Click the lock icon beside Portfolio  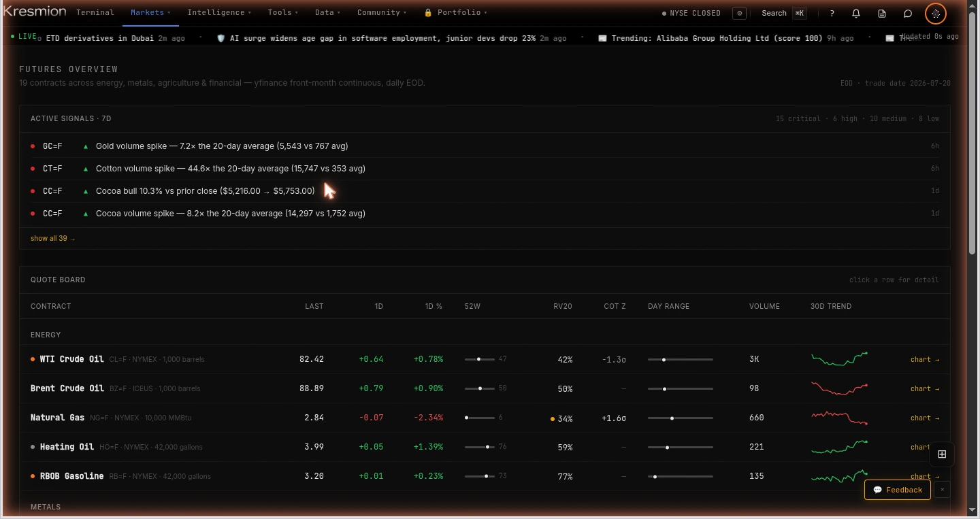[428, 12]
